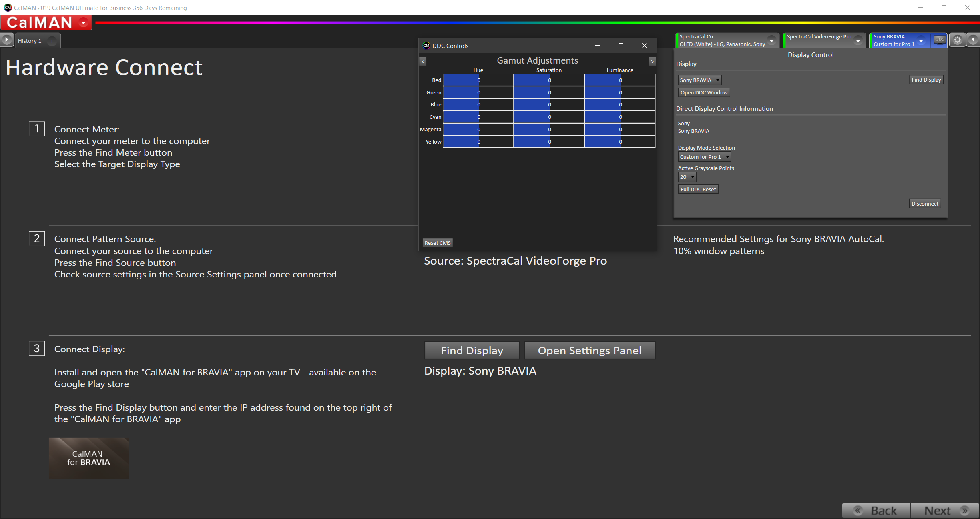Click the Yellow Luminance slider
Viewport: 980px width, 519px height.
pos(620,142)
